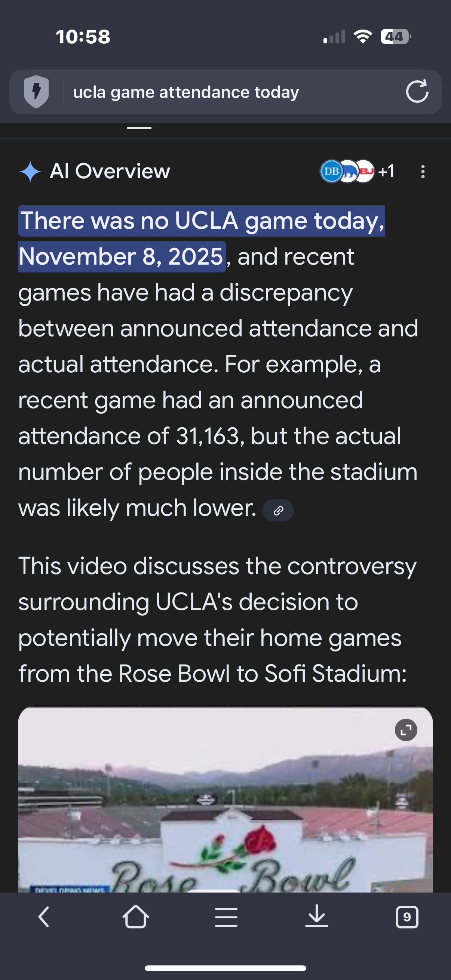451x980 pixels.
Task: Tap the bear logo source icon
Action: [x=349, y=171]
